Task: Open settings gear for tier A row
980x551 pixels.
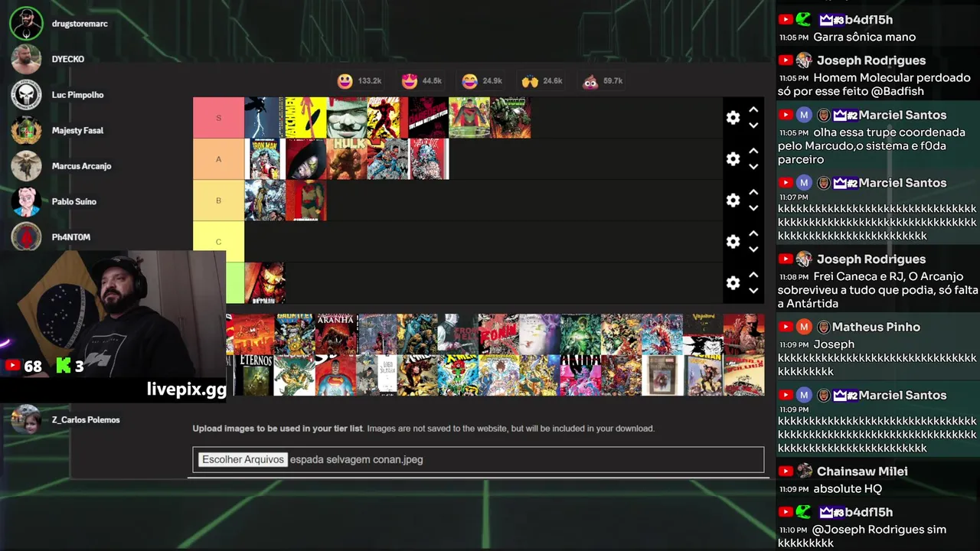Action: click(x=733, y=158)
